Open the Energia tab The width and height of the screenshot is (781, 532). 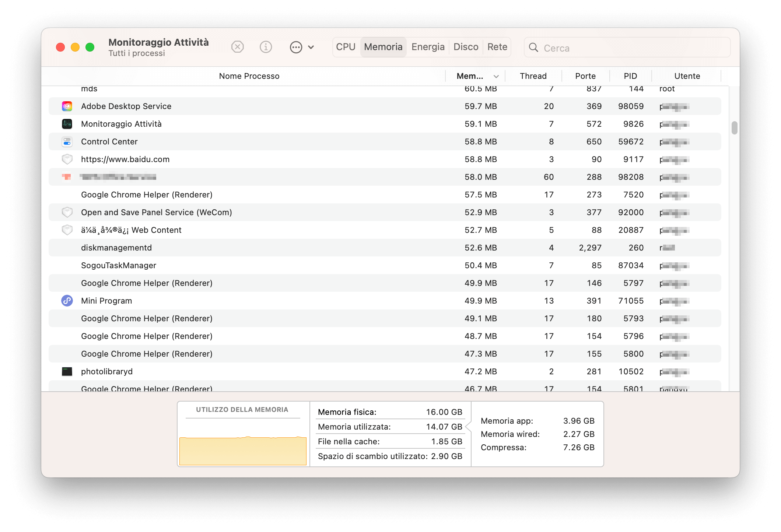(428, 47)
